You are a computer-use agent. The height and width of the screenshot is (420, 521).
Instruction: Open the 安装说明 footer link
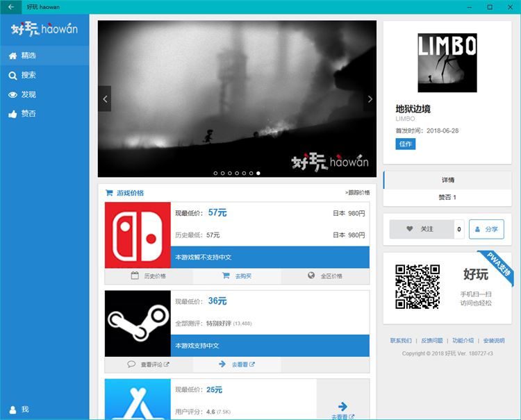pos(494,341)
